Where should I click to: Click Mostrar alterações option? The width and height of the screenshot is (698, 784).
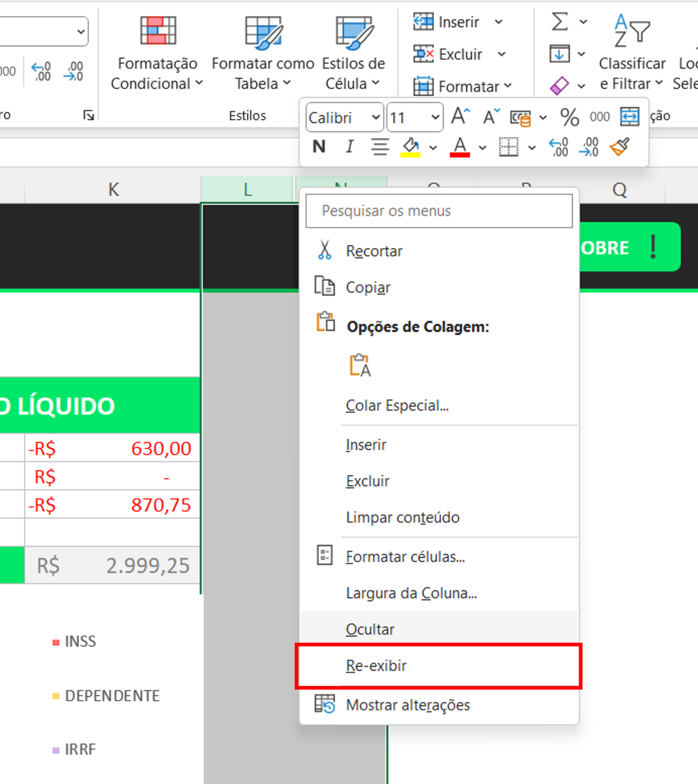tap(439, 705)
